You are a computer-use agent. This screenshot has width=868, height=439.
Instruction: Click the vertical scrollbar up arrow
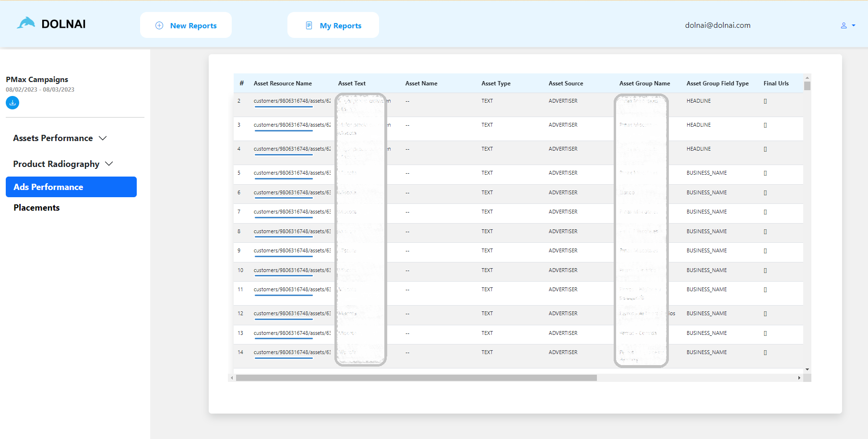(x=808, y=78)
